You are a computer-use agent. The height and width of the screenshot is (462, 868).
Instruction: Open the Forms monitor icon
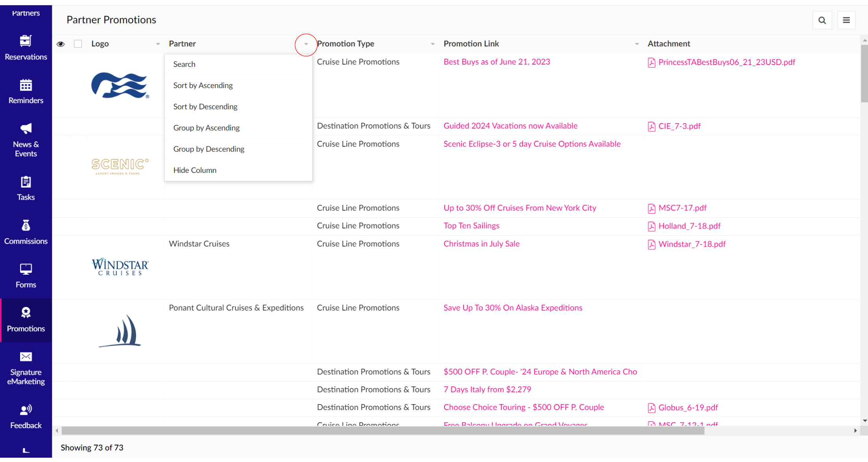click(26, 270)
